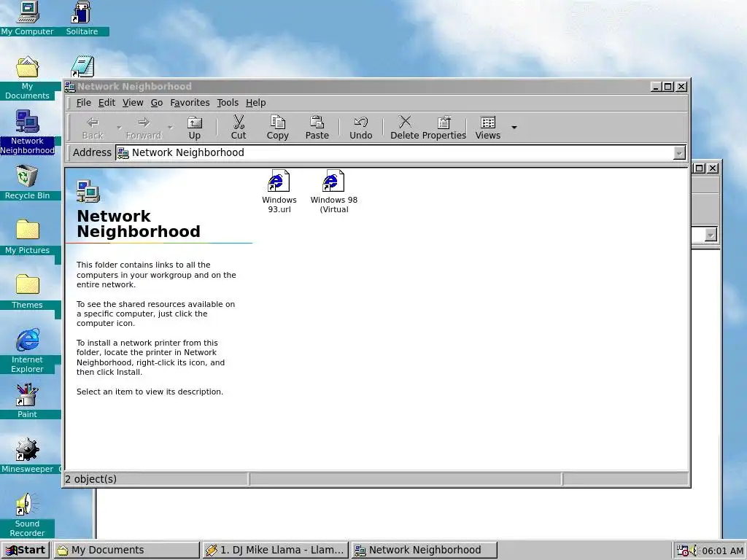Click the Forward toolbar button
Screen dimensions: 747x560
pyautogui.click(x=144, y=128)
